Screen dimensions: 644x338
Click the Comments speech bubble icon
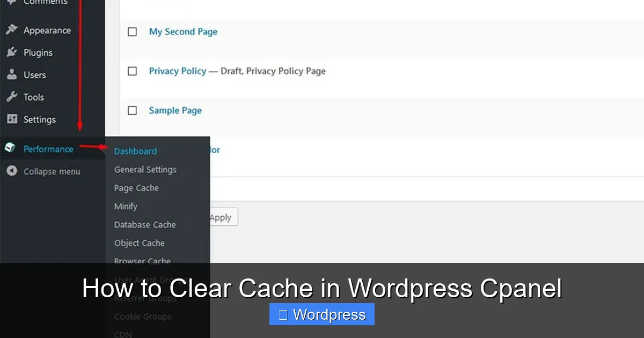pyautogui.click(x=12, y=3)
